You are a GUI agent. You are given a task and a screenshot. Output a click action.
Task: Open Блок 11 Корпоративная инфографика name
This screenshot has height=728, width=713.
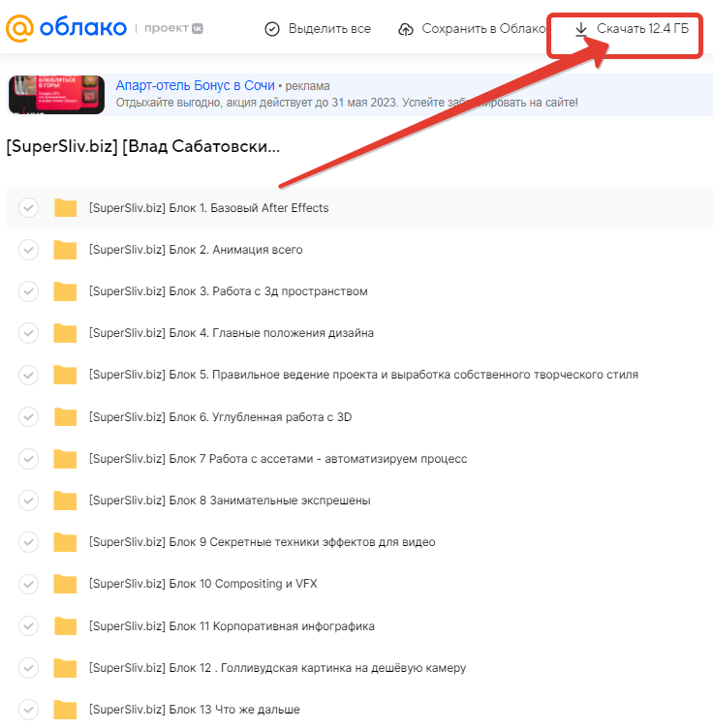232,625
